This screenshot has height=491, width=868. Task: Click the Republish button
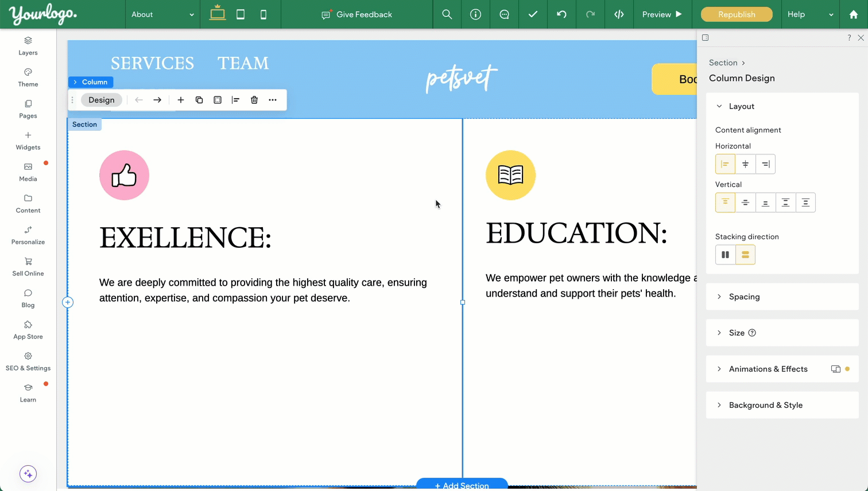tap(737, 14)
